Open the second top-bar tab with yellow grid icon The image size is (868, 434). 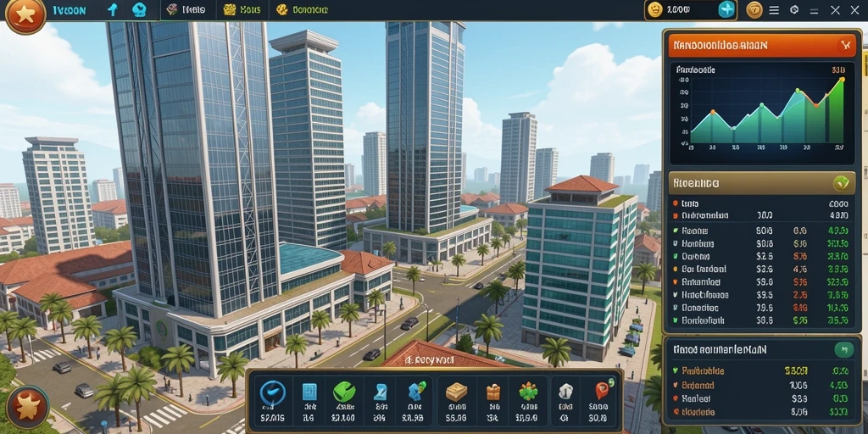click(242, 9)
